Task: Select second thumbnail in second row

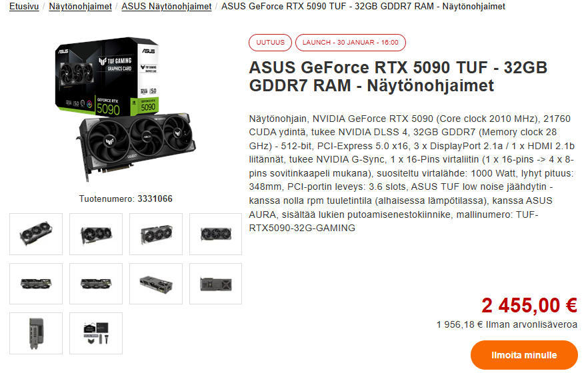Action: [96, 284]
